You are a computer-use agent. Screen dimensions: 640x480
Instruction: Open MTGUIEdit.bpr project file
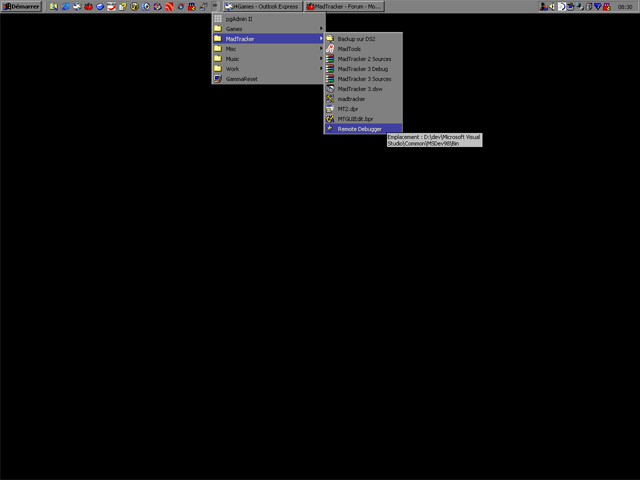point(363,119)
